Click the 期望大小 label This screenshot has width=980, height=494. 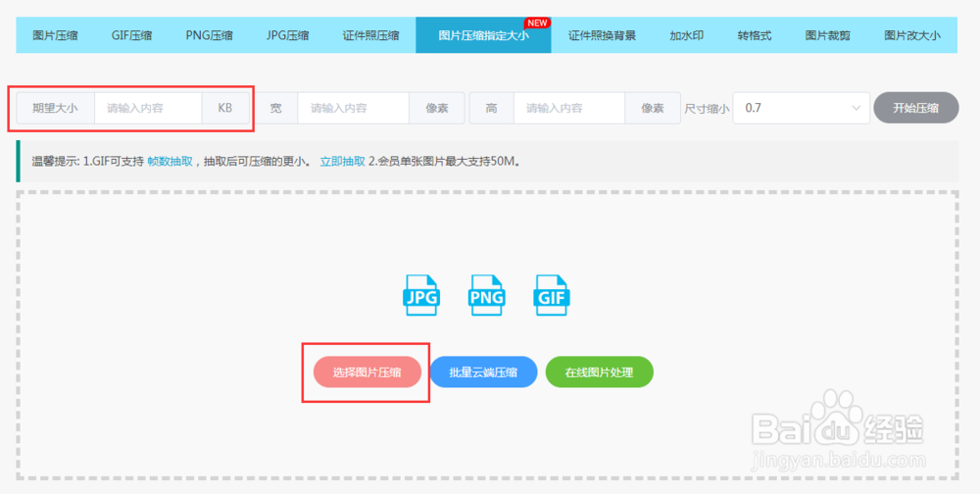[55, 108]
